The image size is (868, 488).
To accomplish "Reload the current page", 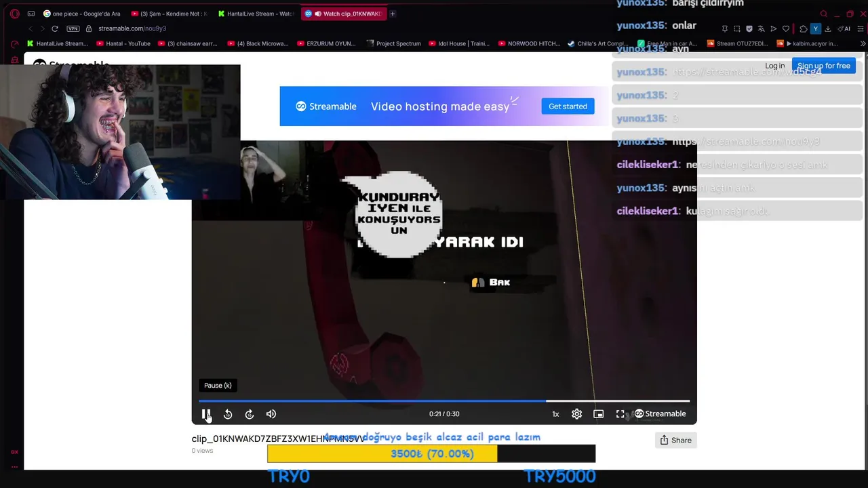I will tap(55, 28).
